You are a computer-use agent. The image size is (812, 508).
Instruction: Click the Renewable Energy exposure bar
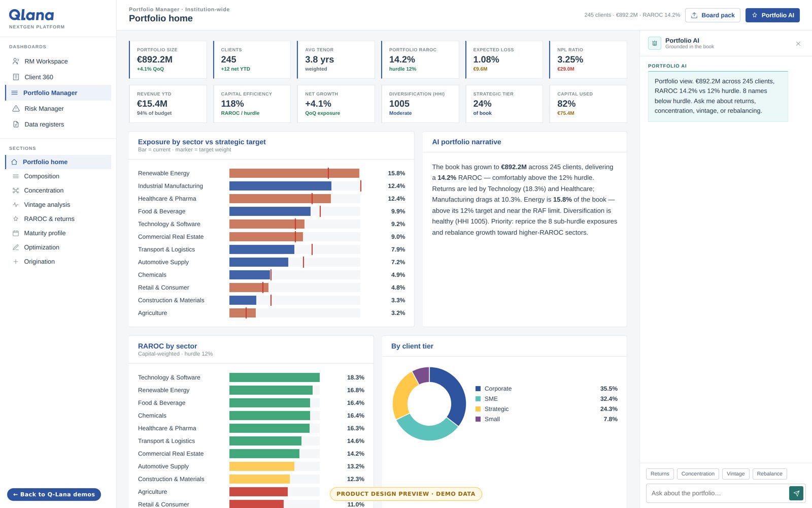294,173
